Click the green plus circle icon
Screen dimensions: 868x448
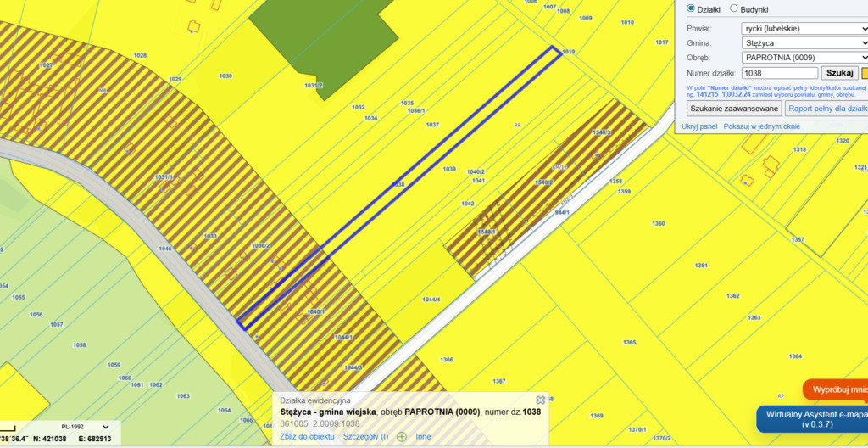[402, 436]
